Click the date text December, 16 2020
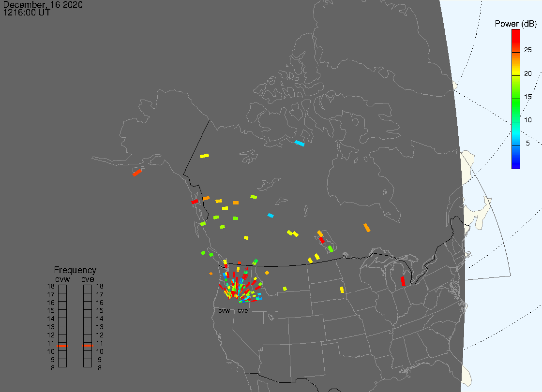Viewport: 542px width, 392px height. pos(43,4)
